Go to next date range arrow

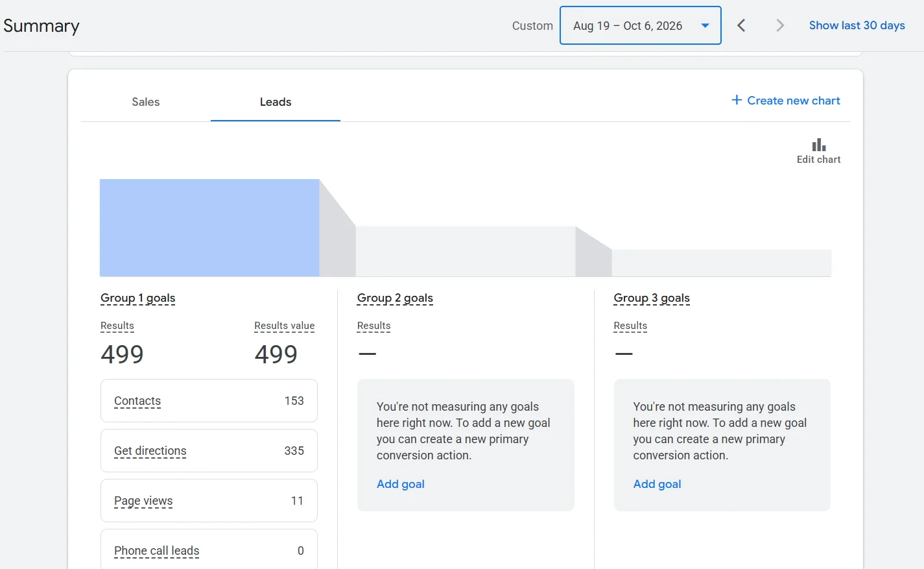[780, 25]
